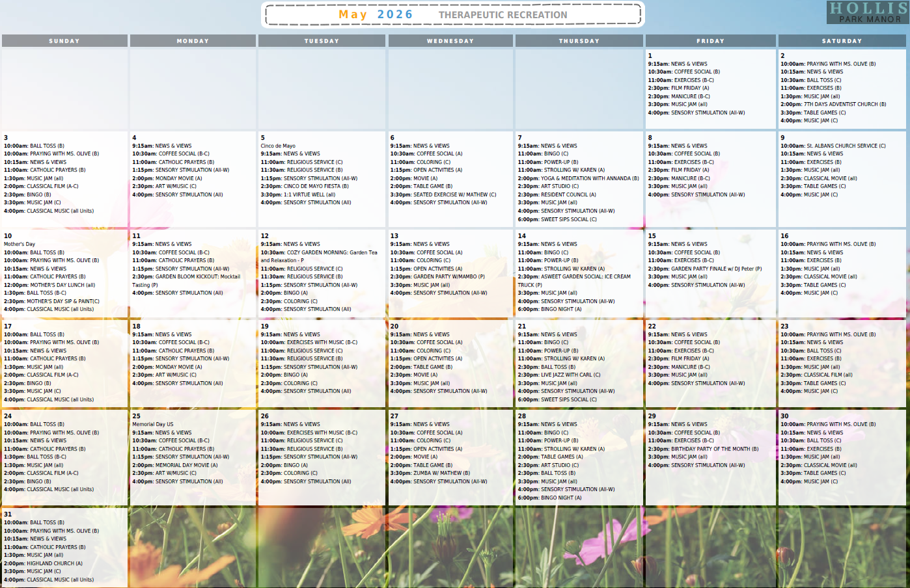Click "MOTHER'S DAY LUNCH (all)" event
910x588 pixels.
click(x=62, y=285)
